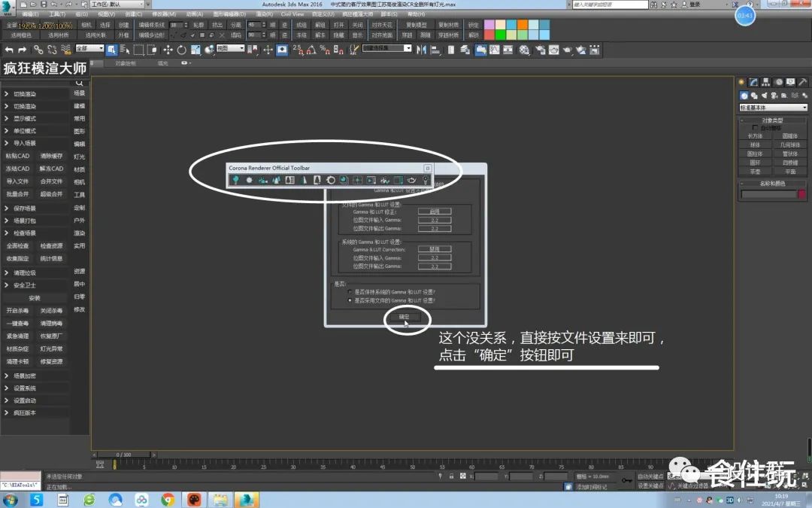Image resolution: width=812 pixels, height=508 pixels.
Task: Open Select by Name list icon
Action: click(125, 50)
